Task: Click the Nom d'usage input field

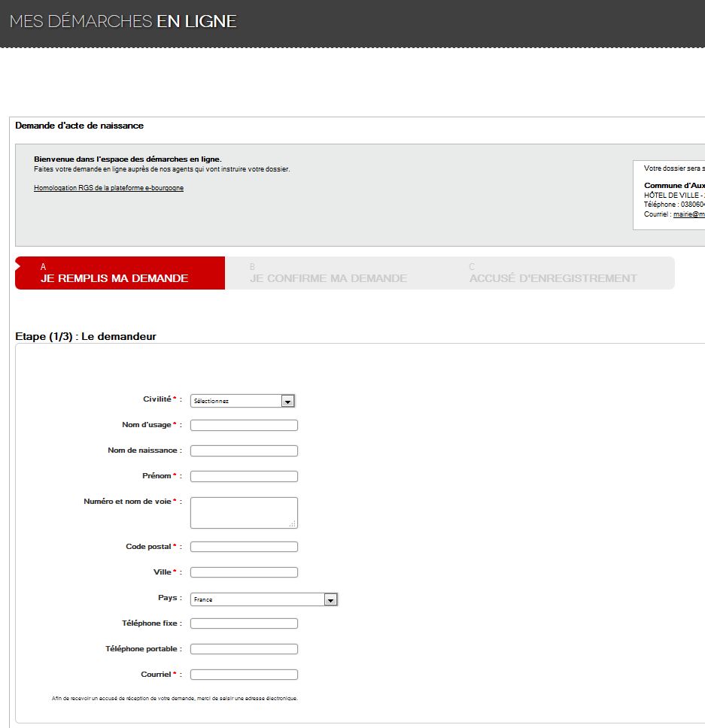Action: (x=244, y=426)
